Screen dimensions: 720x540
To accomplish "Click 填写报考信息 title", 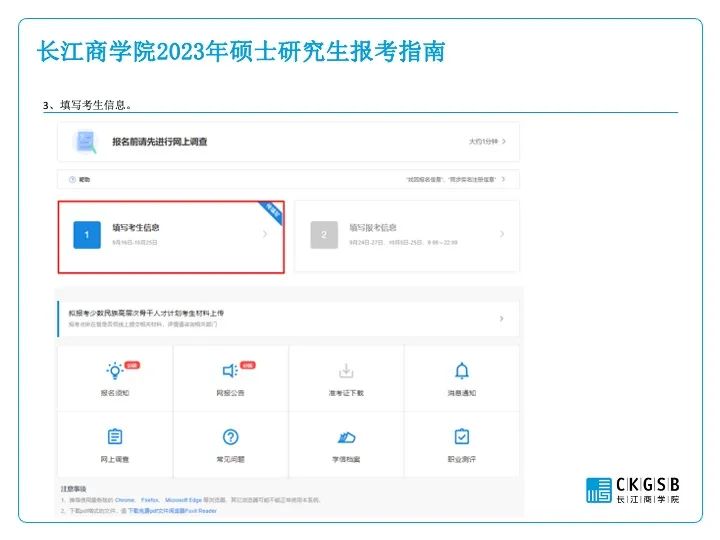I will tap(373, 227).
